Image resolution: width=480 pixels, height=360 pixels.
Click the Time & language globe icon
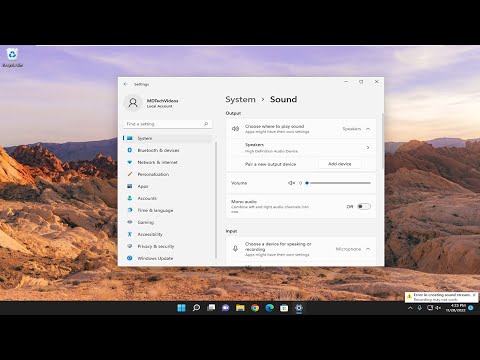130,210
